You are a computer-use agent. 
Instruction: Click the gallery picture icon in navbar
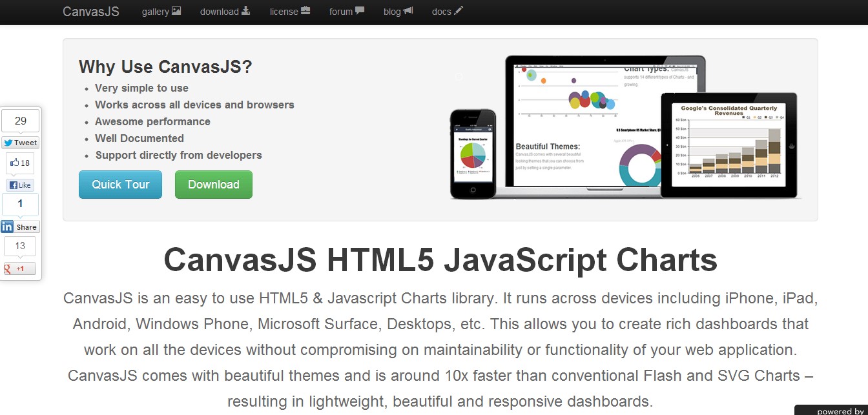[176, 11]
